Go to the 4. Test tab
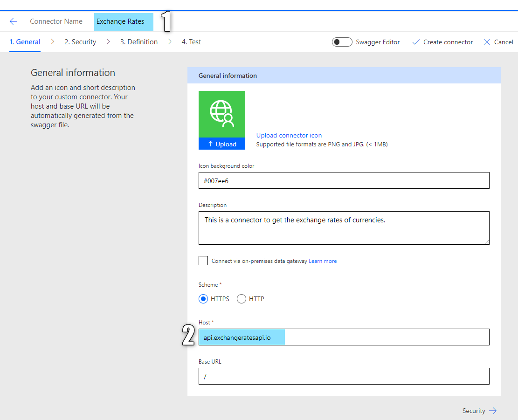The height and width of the screenshot is (420, 518). [x=191, y=42]
